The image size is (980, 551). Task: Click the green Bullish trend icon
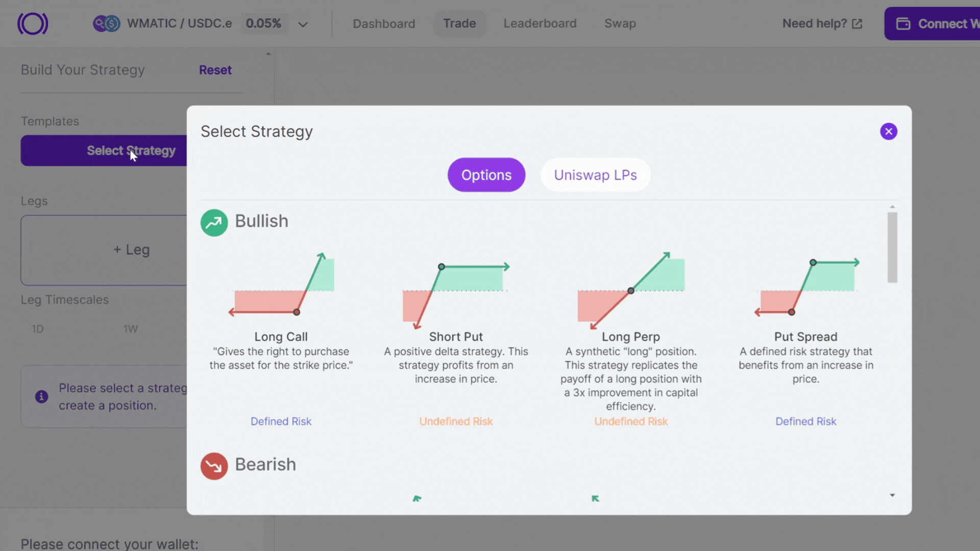(214, 222)
